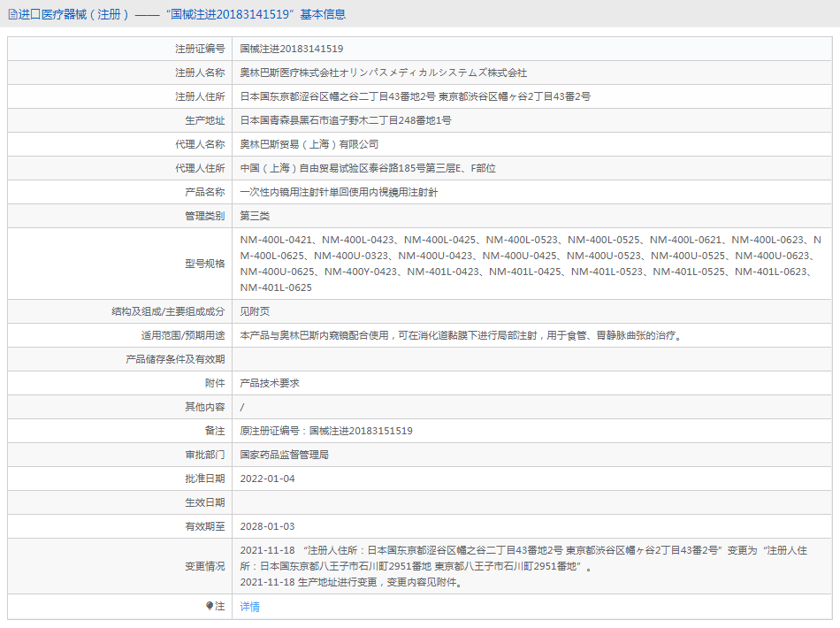
Task: Select the intended use text starting 本产品与奥林巴斯内窥镜
Action: pos(462,335)
